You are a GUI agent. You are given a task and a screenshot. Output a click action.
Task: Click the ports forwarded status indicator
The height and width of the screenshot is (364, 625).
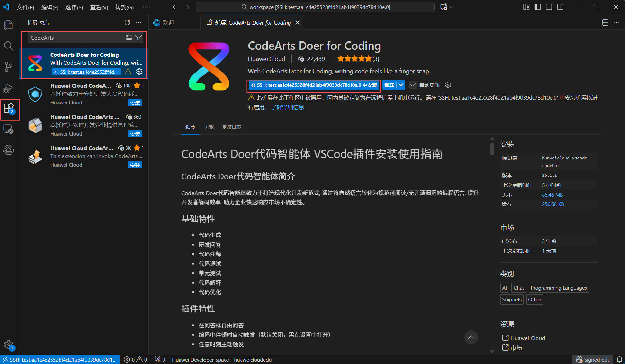click(x=160, y=360)
